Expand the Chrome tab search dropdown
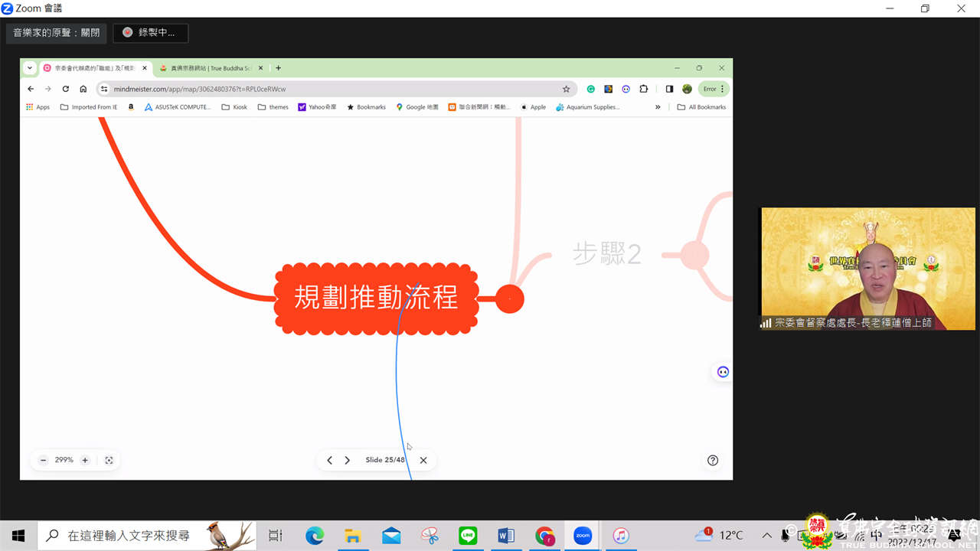The image size is (980, 551). (30, 68)
